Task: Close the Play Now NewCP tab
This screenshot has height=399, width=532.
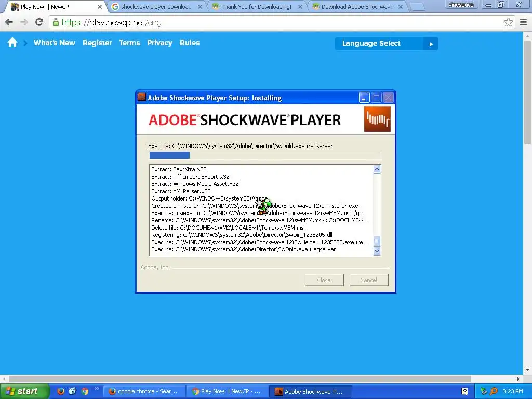Action: (99, 7)
